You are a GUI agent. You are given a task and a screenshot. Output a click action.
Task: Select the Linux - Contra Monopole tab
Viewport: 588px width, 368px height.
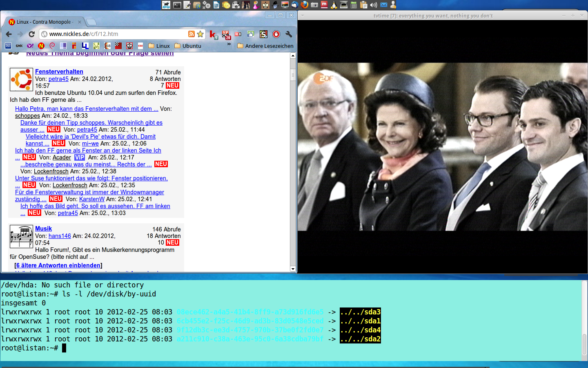(45, 22)
